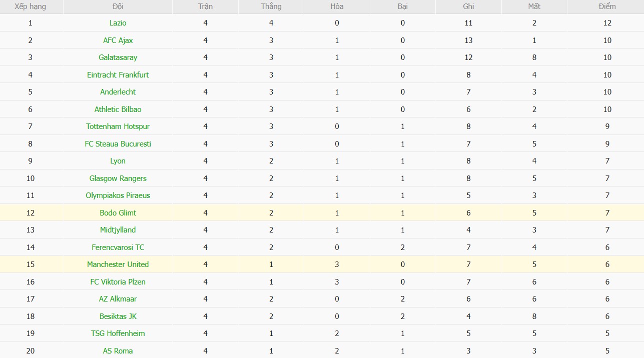644x358 pixels.
Task: Select the AS Roma team link
Action: [x=118, y=351]
